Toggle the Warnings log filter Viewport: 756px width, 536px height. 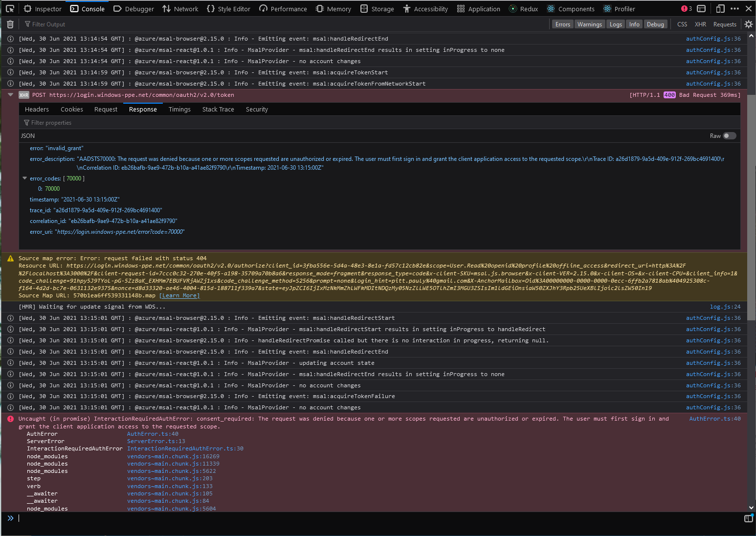pyautogui.click(x=589, y=24)
